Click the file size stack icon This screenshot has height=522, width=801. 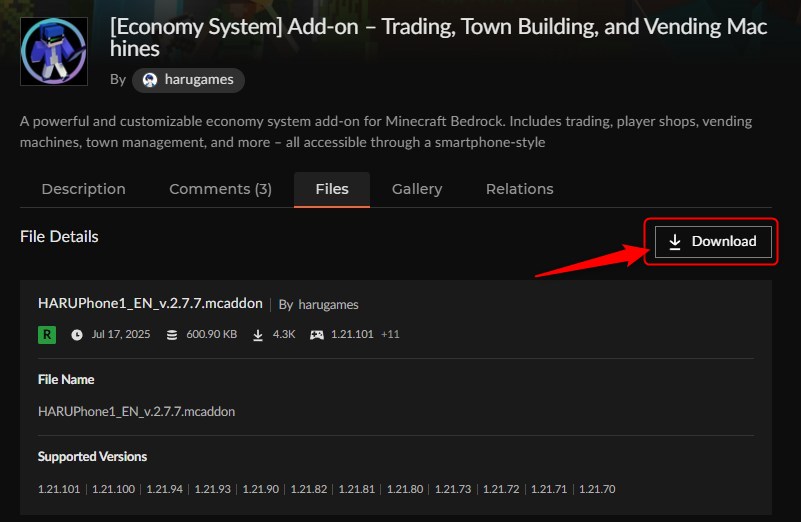(172, 335)
